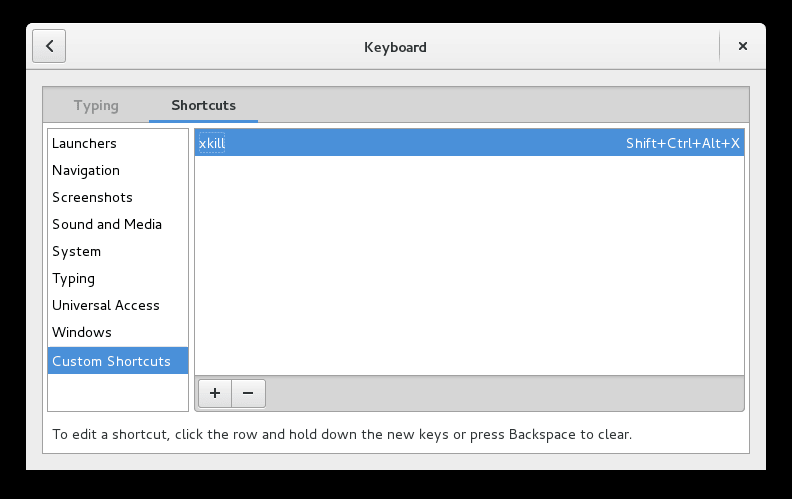
Task: Select the xkill shortcut name
Action: (212, 143)
